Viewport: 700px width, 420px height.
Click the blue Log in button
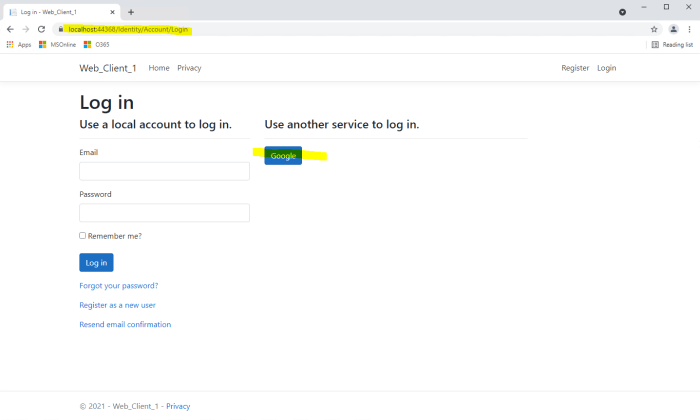tap(96, 262)
